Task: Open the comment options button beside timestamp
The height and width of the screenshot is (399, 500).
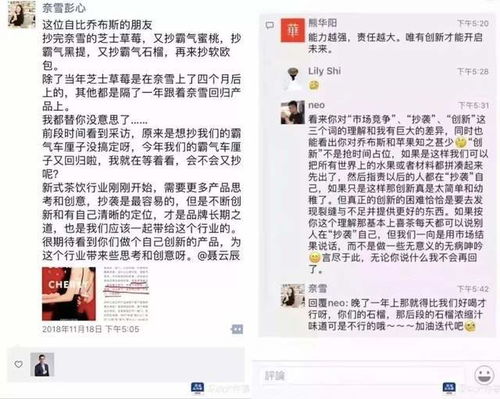Action: point(237,329)
